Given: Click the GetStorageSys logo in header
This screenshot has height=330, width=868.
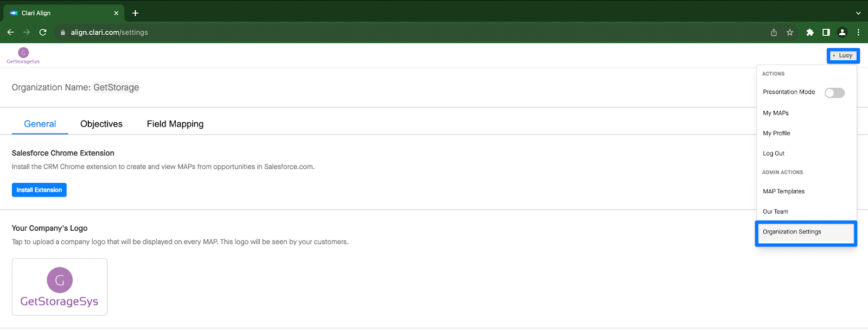Looking at the screenshot, I should 23,56.
